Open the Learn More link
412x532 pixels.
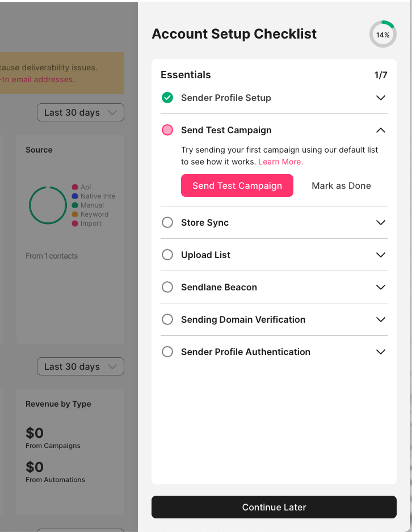[x=280, y=162]
